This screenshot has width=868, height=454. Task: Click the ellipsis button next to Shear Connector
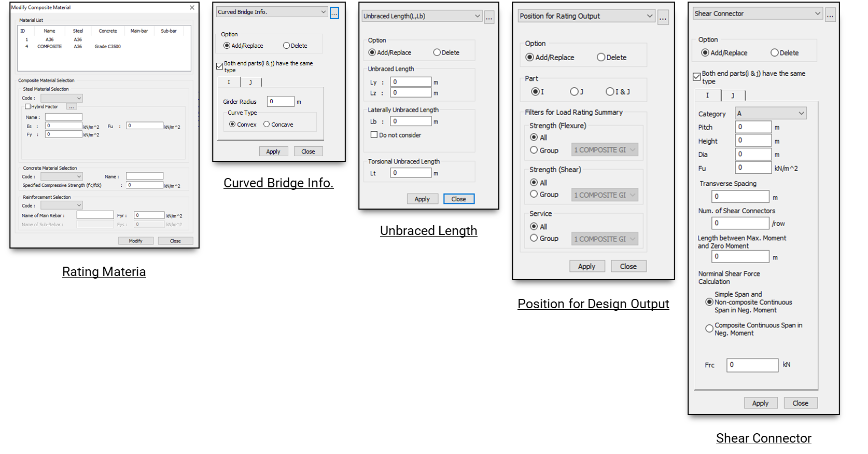[830, 15]
